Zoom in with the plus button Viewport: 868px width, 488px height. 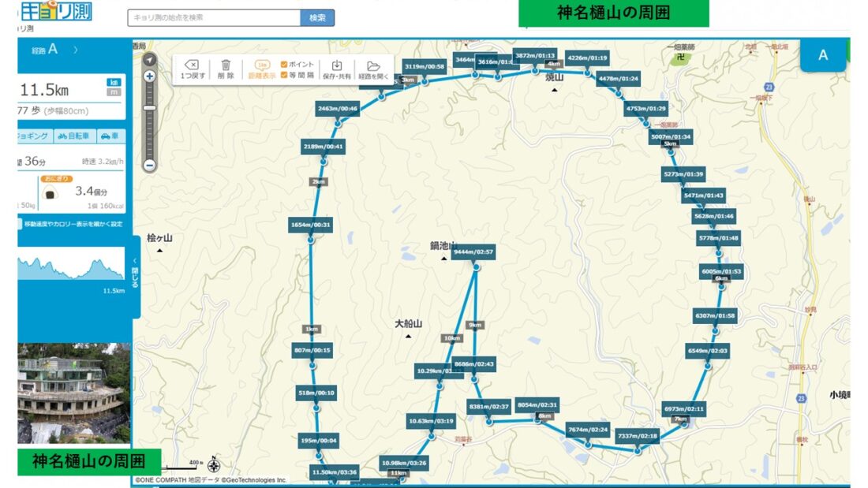tap(149, 76)
